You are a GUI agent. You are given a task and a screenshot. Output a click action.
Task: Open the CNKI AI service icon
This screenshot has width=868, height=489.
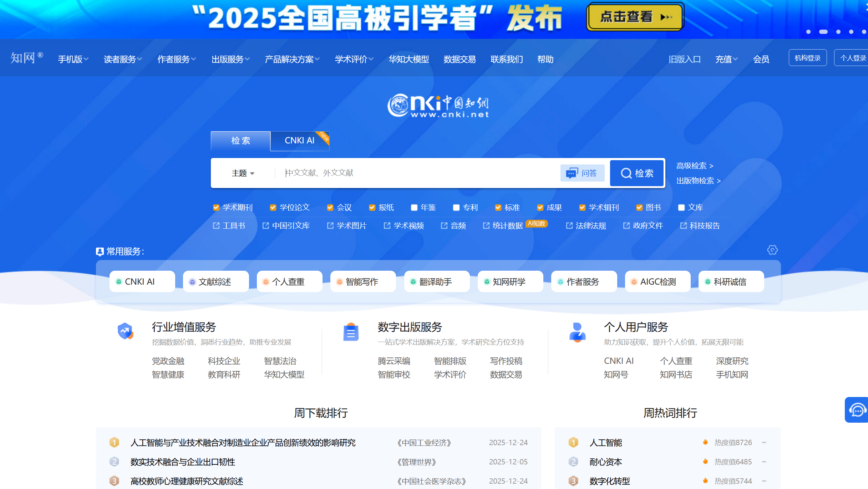pos(142,281)
